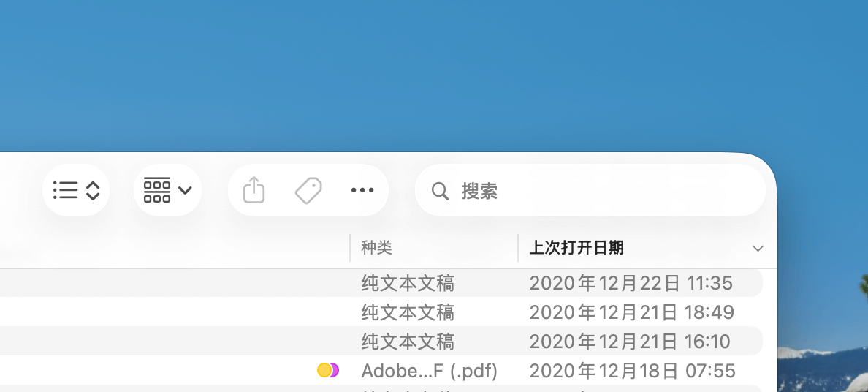The image size is (868, 392).
Task: Expand the grouping dropdown chevron
Action: 185,191
